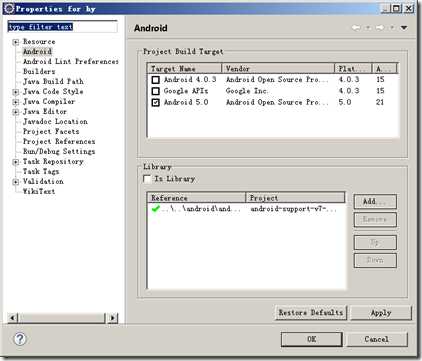Select the ..\..\android\and... reference path

point(201,209)
